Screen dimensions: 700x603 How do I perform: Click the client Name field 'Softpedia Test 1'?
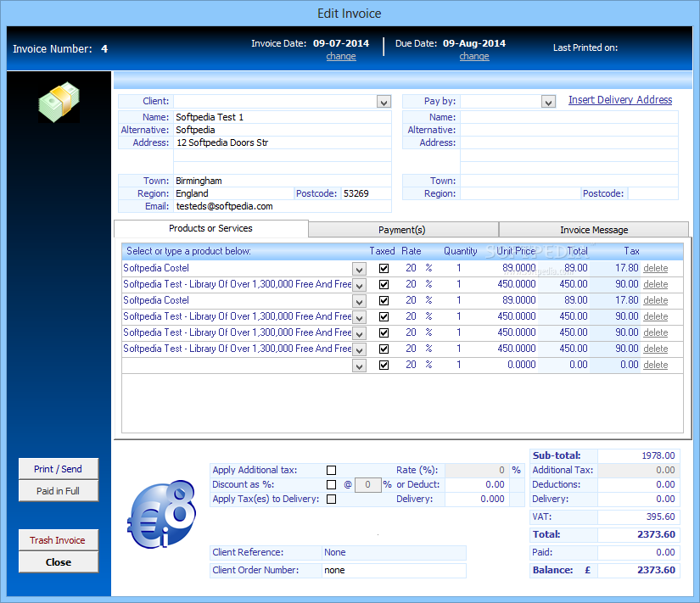coord(283,117)
